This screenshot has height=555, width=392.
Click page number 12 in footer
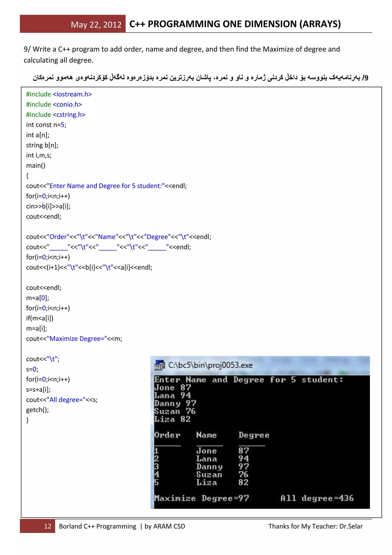[x=47, y=526]
